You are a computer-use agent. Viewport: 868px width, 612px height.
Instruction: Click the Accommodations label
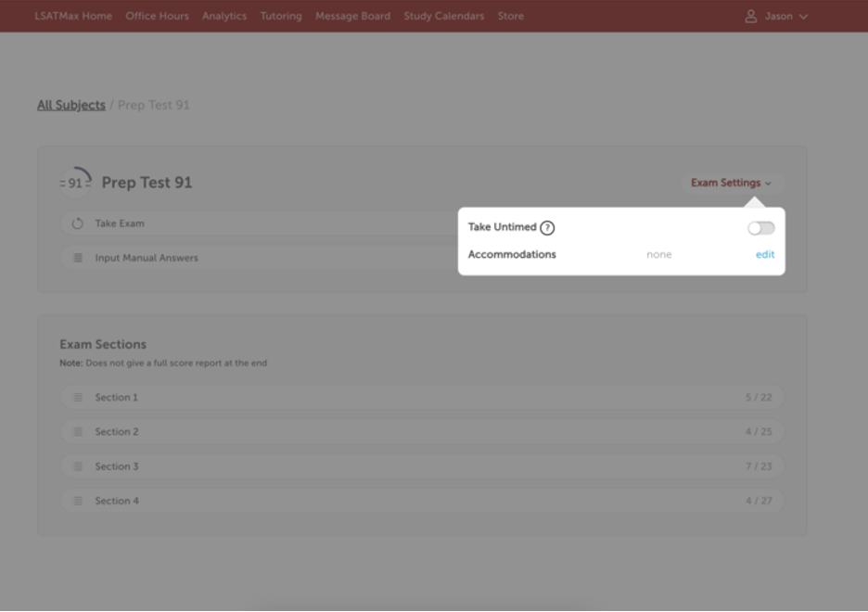pyautogui.click(x=512, y=255)
